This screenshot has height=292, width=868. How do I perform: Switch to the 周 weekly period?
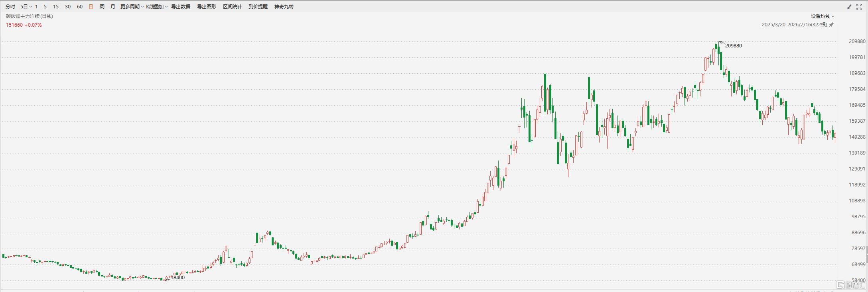click(102, 7)
